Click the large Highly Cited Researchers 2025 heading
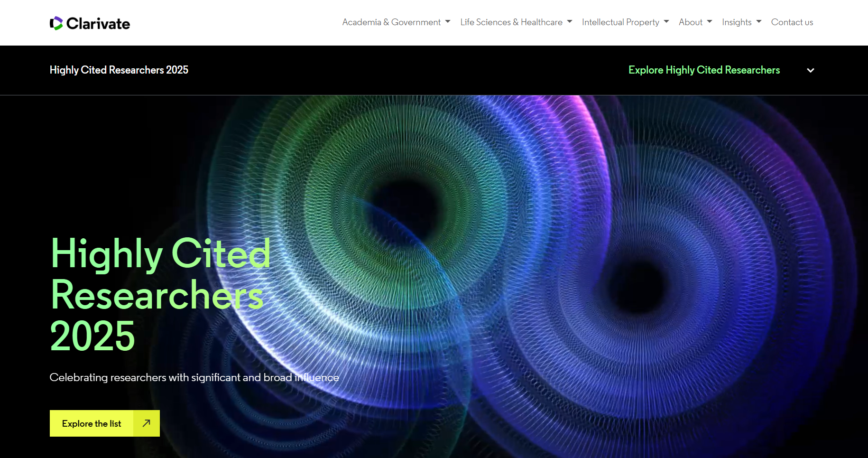The width and height of the screenshot is (868, 458). coord(160,294)
